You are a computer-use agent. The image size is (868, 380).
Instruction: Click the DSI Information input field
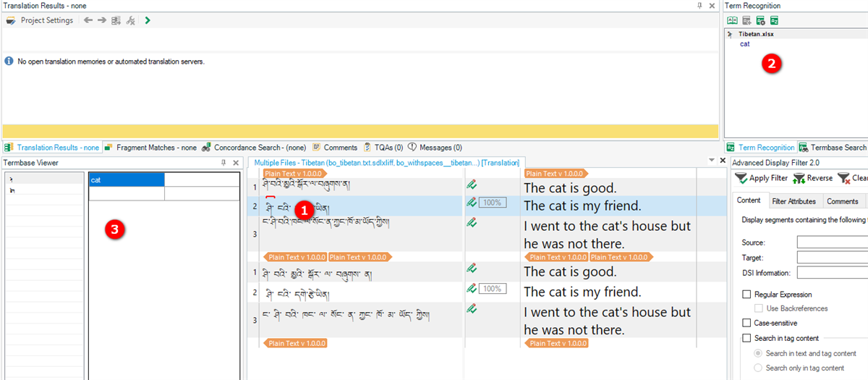833,273
